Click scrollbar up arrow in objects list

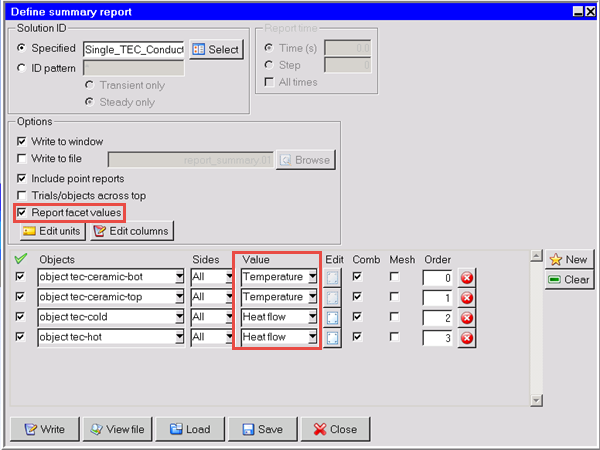pos(536,256)
